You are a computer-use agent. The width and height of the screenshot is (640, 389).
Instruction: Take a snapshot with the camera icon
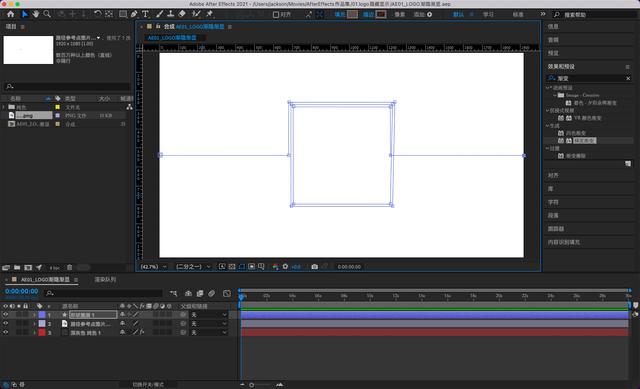point(314,267)
